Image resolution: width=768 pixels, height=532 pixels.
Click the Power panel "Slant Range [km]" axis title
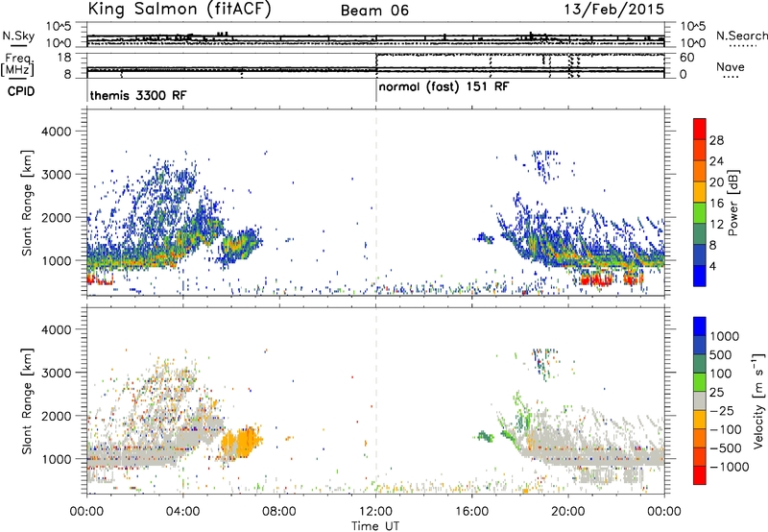(x=27, y=203)
